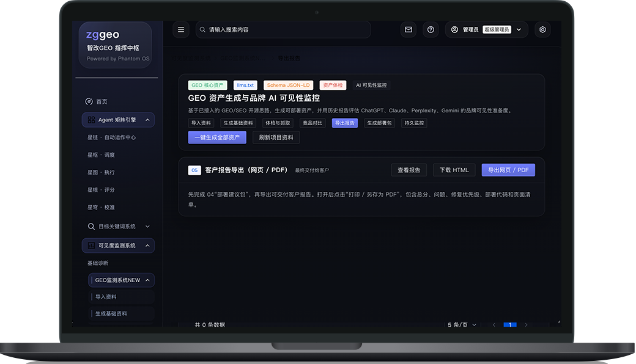
Task: Click the 可见度监测系统 chart icon
Action: pyautogui.click(x=91, y=246)
